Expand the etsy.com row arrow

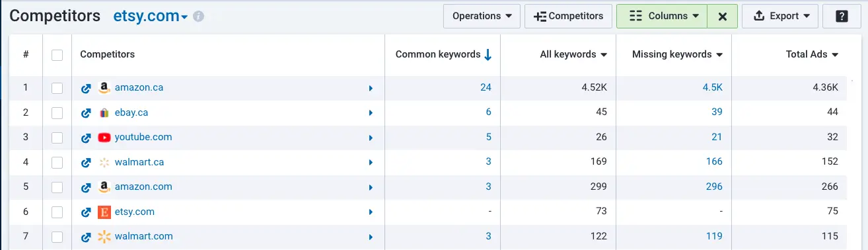point(371,212)
